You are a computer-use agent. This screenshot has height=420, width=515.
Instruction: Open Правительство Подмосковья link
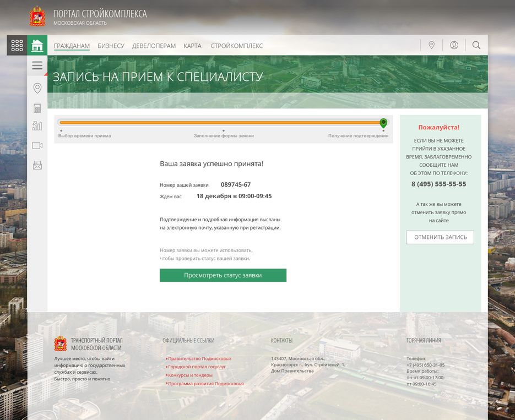[199, 359]
